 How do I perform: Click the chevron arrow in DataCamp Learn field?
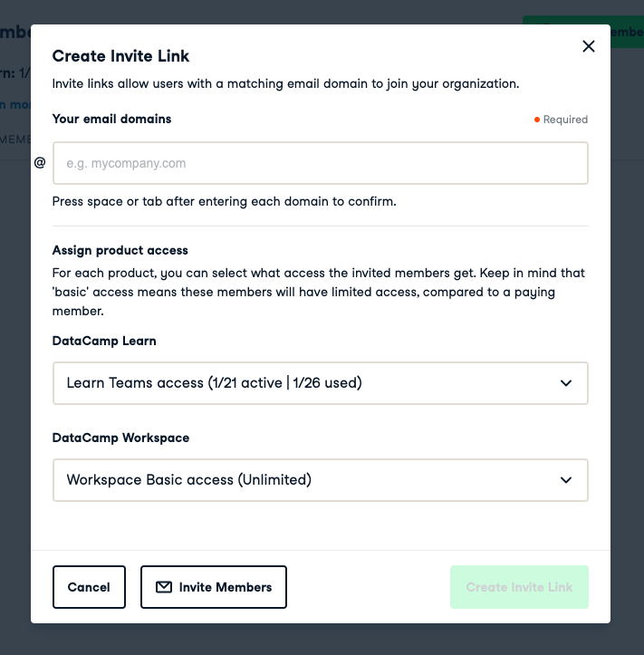pyautogui.click(x=566, y=383)
